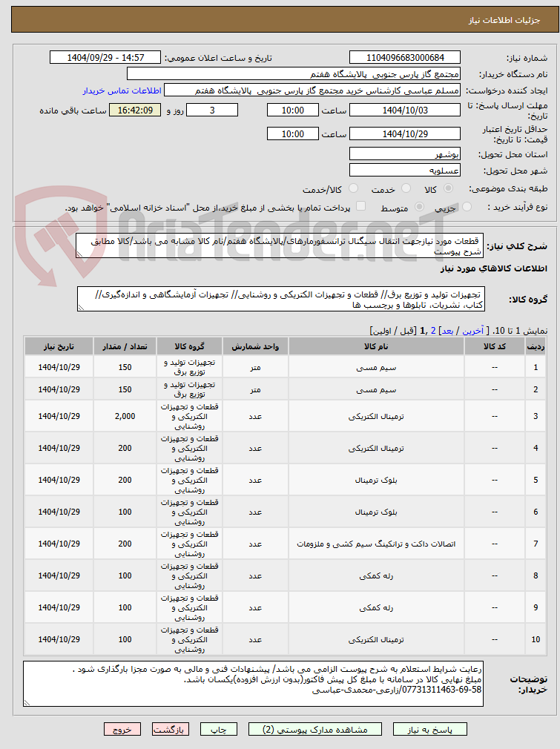
Task: Click the ایجاد کننده درخواست field
Action: pyautogui.click(x=312, y=90)
